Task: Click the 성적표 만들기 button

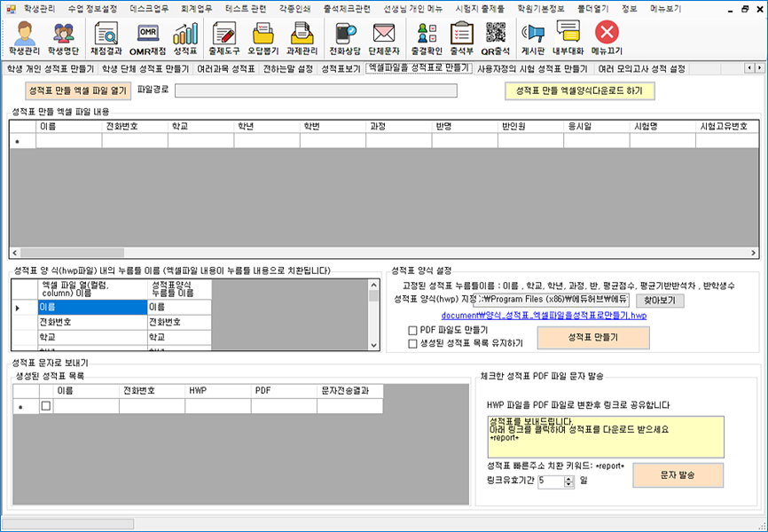Action: [593, 338]
